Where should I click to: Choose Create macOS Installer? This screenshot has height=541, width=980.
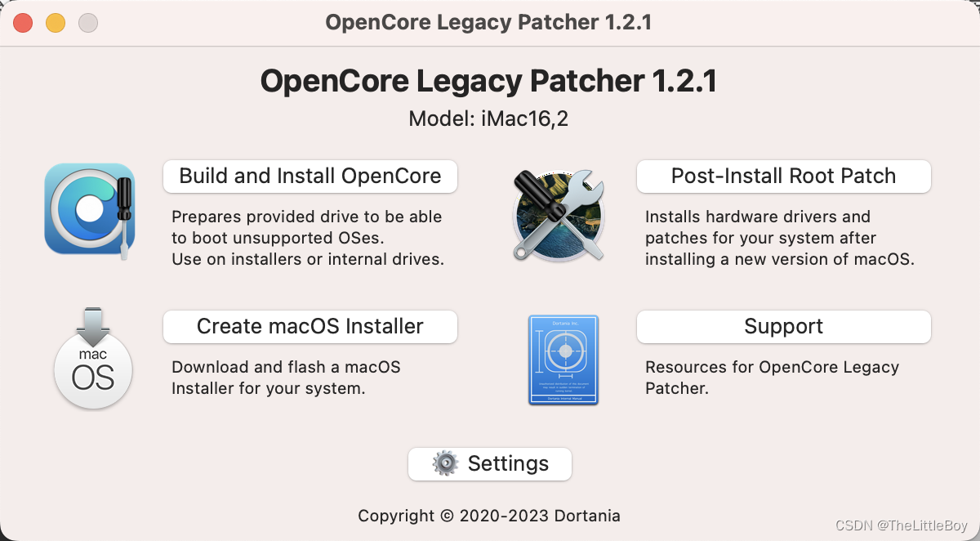310,326
